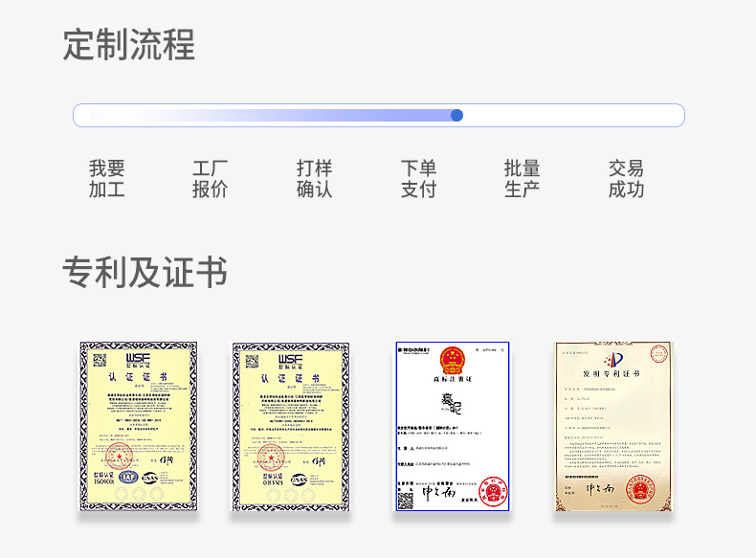Viewport: 756px width, 558px height.
Task: Click the 定制流程 heading
Action: [x=129, y=45]
